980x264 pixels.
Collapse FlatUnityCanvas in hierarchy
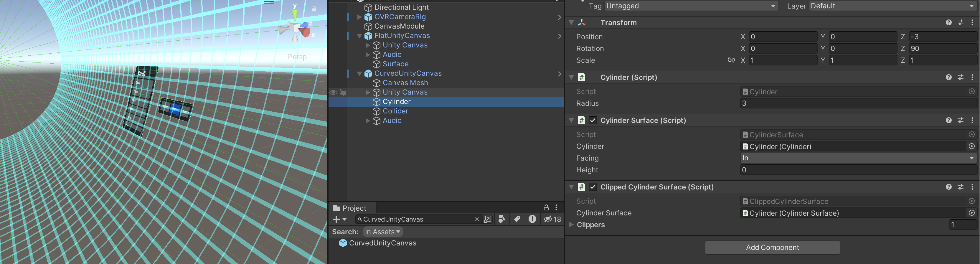359,36
